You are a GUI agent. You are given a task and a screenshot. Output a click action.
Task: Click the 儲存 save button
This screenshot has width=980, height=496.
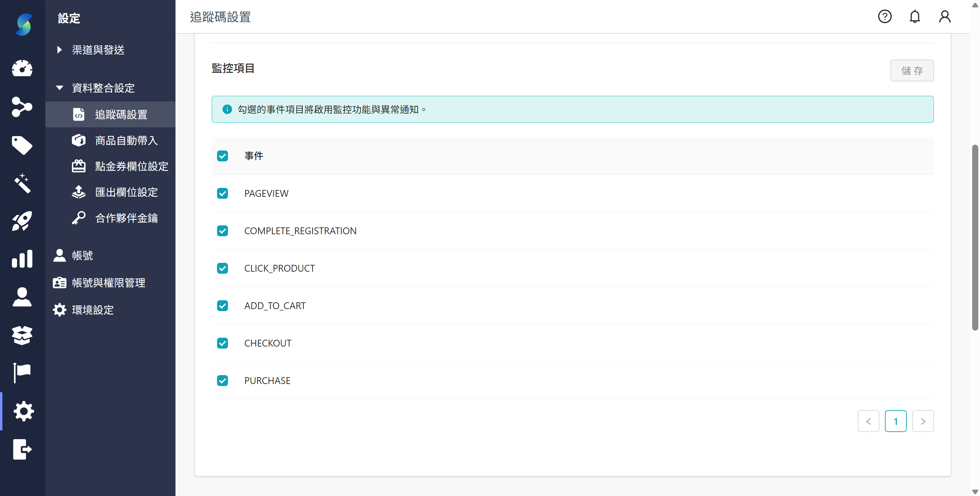tap(912, 70)
